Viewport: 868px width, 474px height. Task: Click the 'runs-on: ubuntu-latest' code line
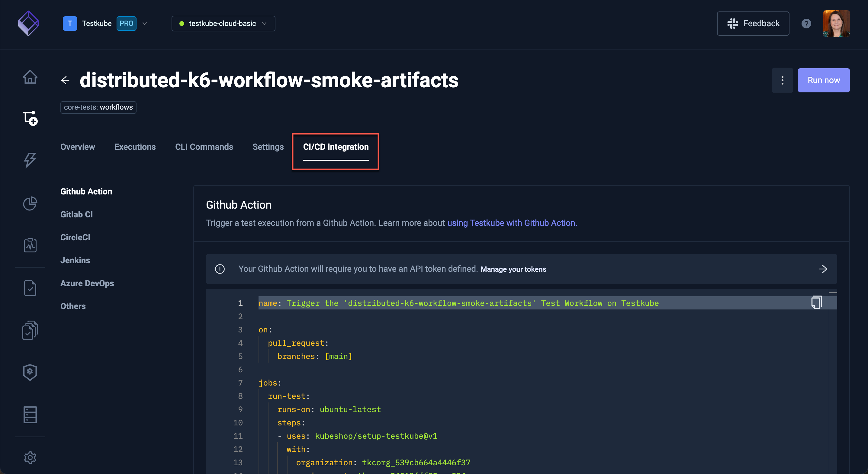(x=329, y=409)
